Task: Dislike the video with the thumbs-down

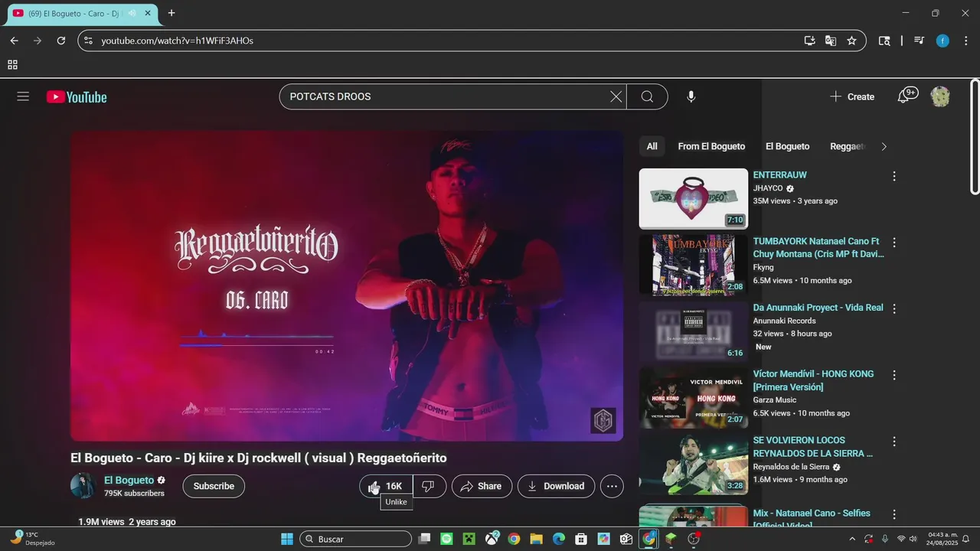Action: tap(430, 486)
